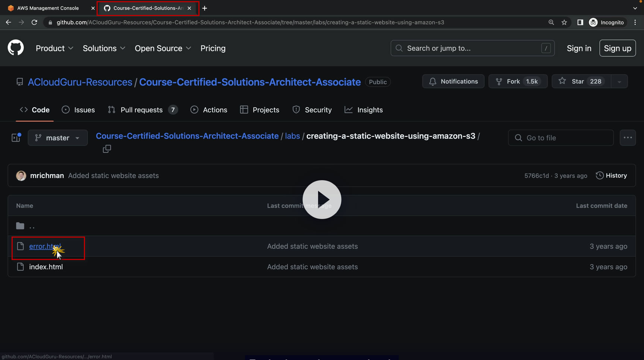Open the master branch selector
The width and height of the screenshot is (644, 360).
(58, 138)
